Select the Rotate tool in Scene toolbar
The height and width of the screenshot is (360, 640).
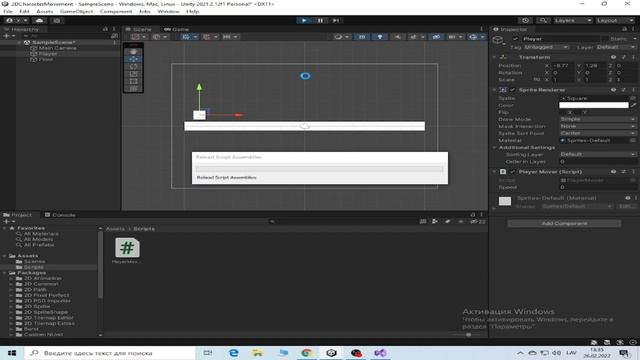(133, 67)
